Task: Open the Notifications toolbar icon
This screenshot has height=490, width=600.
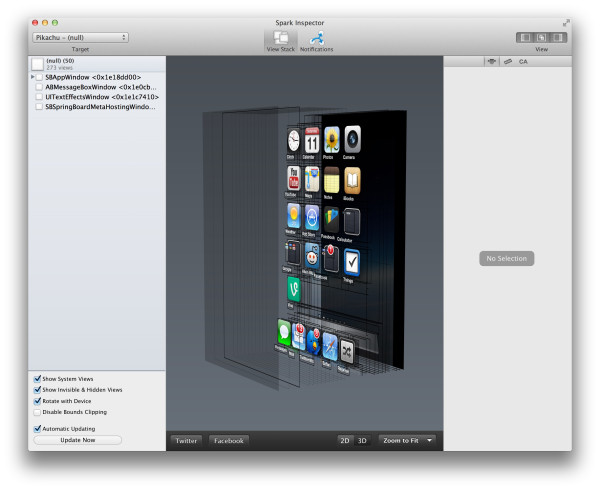Action: (316, 37)
